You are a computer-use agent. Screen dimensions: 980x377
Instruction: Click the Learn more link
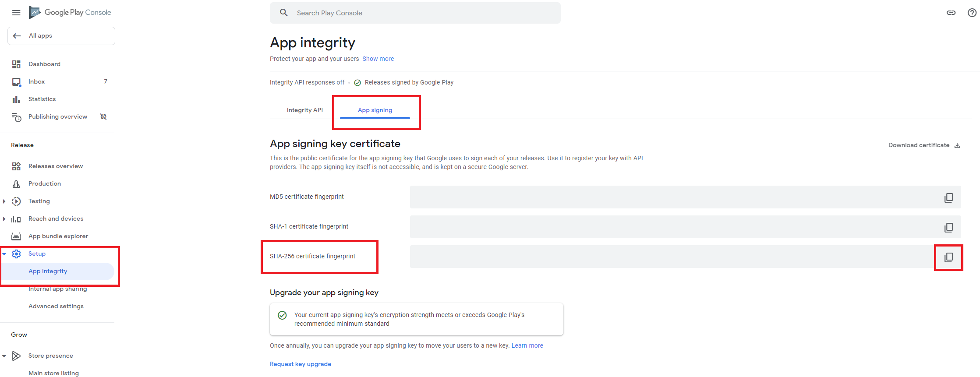click(527, 345)
